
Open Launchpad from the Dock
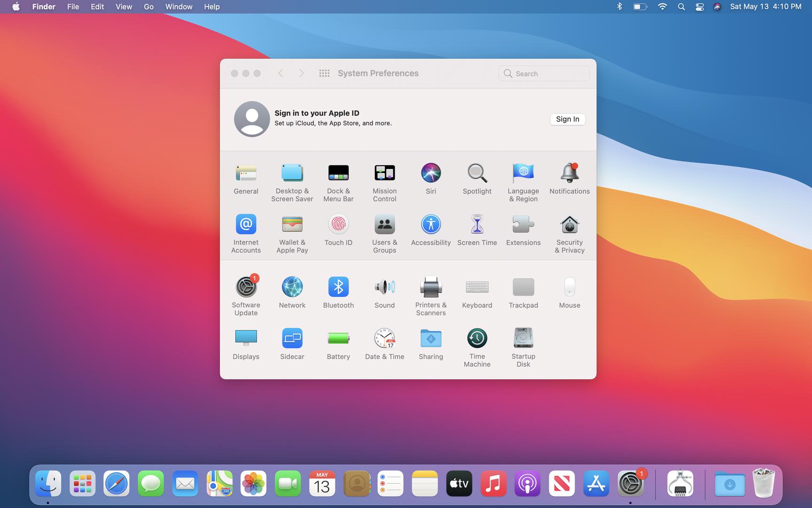click(x=82, y=484)
